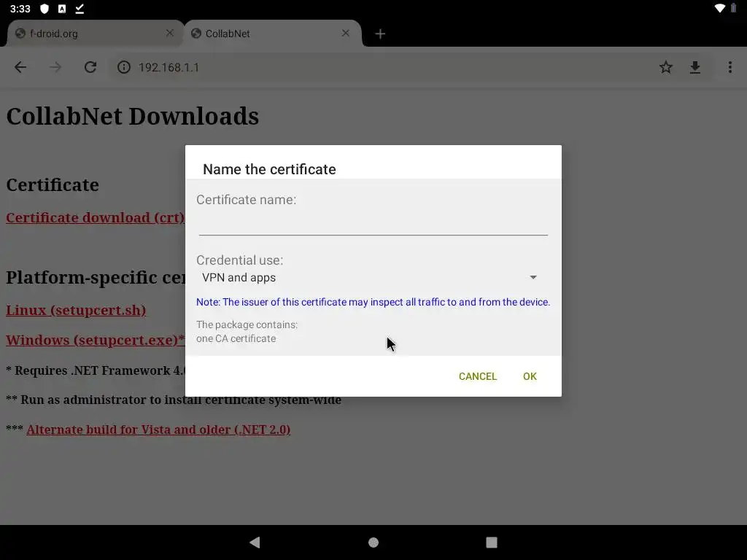Open site info icon beside 192.168.1.1
The width and height of the screenshot is (747, 560).
click(124, 67)
